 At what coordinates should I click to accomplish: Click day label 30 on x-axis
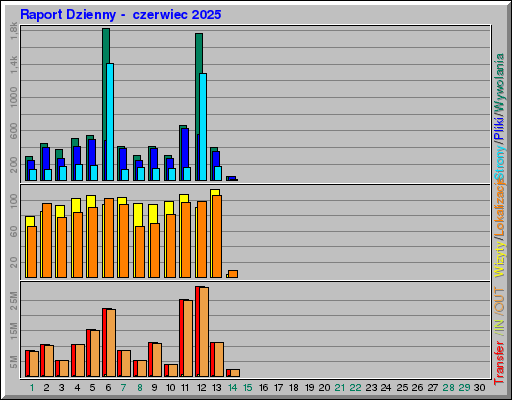479,388
